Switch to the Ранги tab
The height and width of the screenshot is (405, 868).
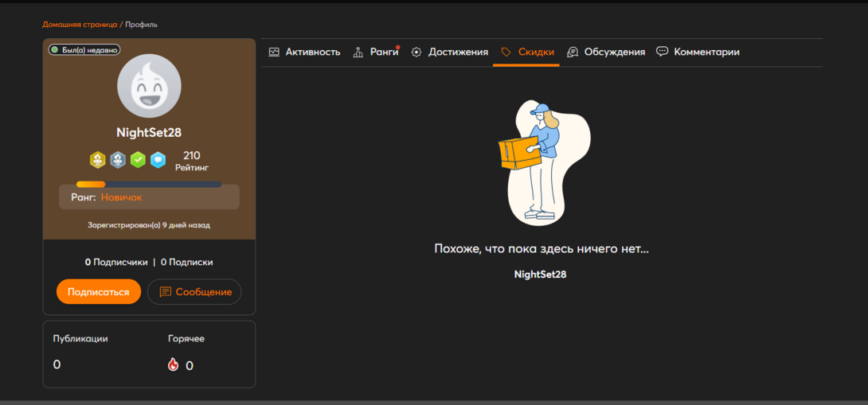(384, 52)
